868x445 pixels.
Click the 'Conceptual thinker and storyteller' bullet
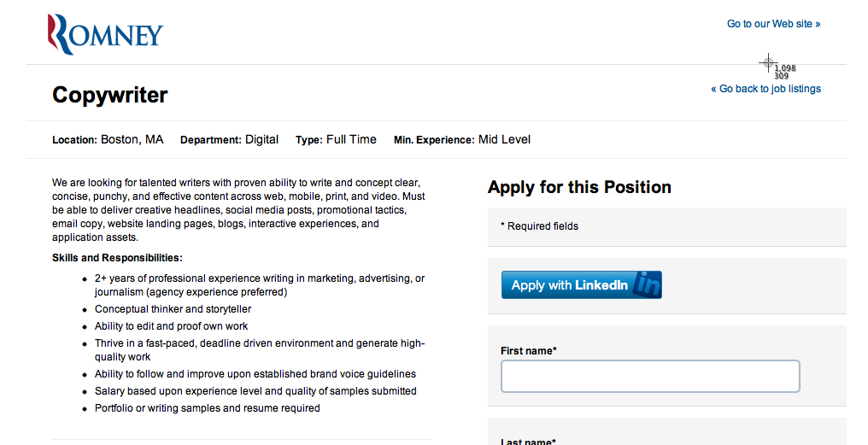[x=173, y=309]
